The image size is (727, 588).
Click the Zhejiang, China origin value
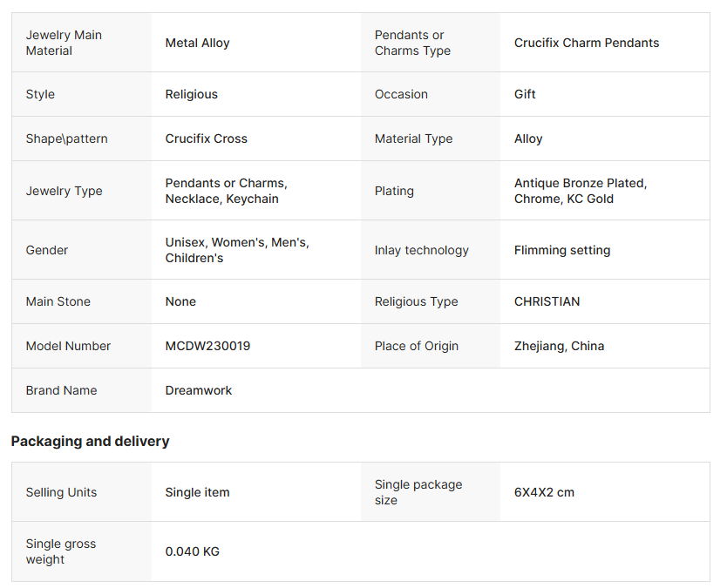coord(559,346)
